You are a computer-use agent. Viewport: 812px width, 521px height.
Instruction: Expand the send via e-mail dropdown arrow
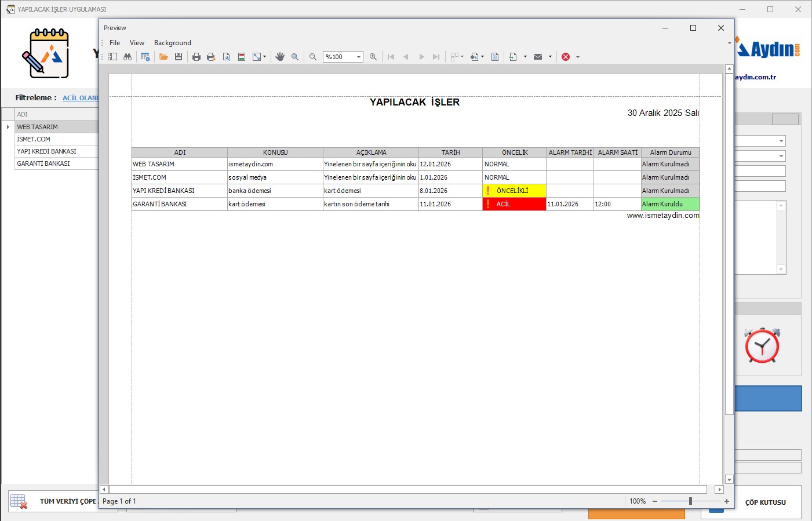[550, 57]
